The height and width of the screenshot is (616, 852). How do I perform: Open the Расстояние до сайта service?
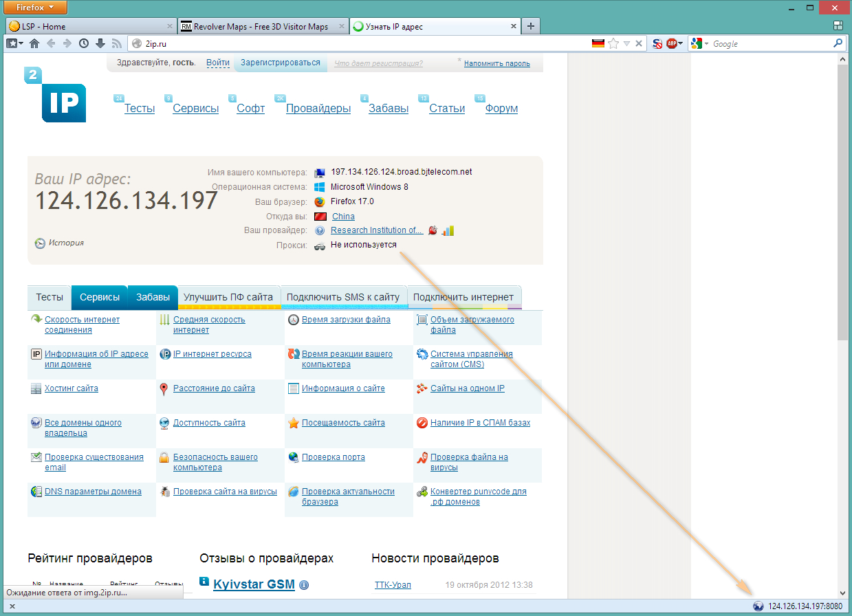(214, 388)
